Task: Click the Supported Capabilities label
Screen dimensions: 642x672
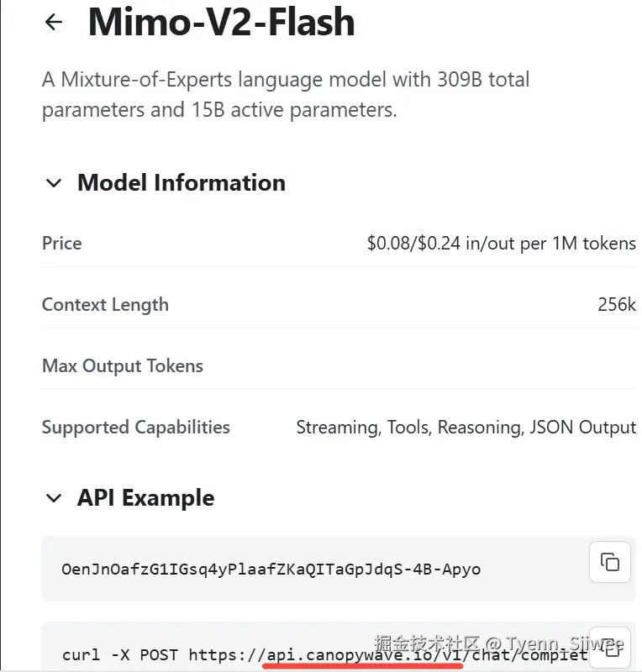Action: tap(136, 428)
